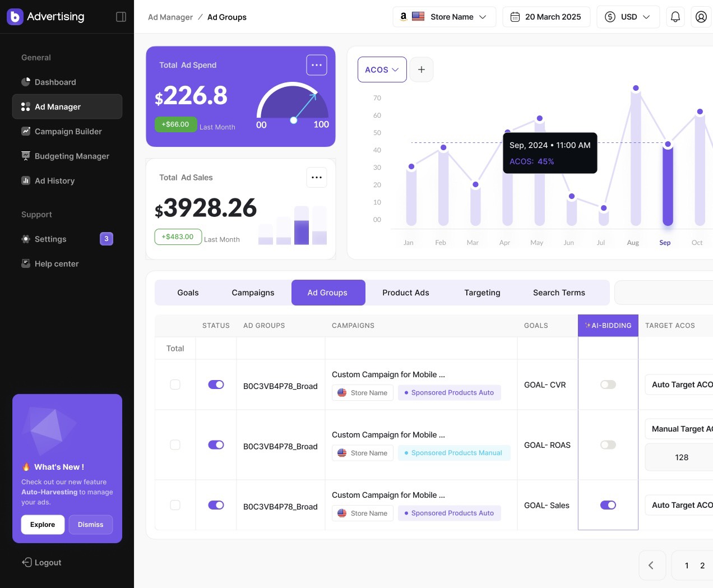This screenshot has width=713, height=588.
Task: Open the user profile icon
Action: [701, 17]
